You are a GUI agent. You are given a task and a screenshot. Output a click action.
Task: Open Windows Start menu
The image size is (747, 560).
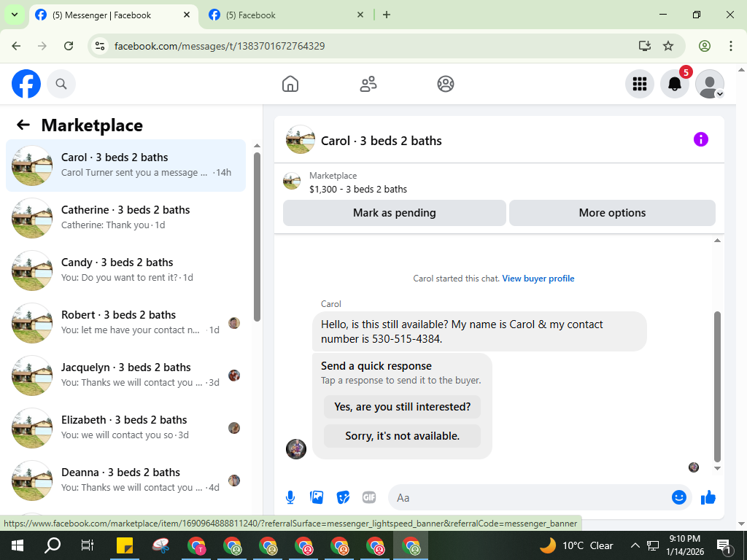(x=18, y=545)
